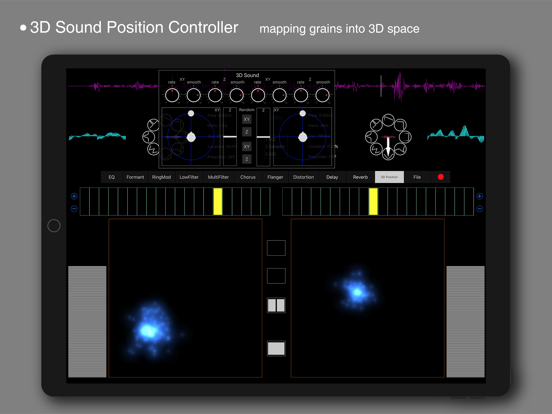Adjust the right deck XY rate knob
The height and width of the screenshot is (414, 552).
click(258, 95)
